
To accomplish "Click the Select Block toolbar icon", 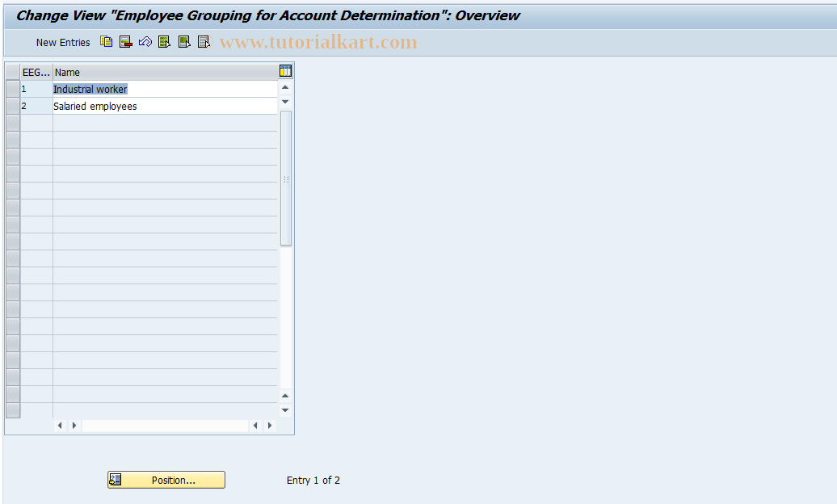I will point(184,42).
